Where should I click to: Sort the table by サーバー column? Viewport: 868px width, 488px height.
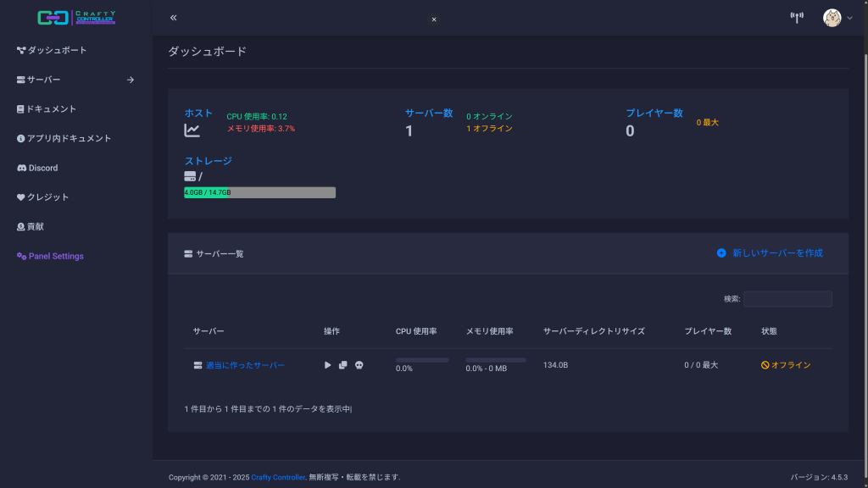click(209, 331)
